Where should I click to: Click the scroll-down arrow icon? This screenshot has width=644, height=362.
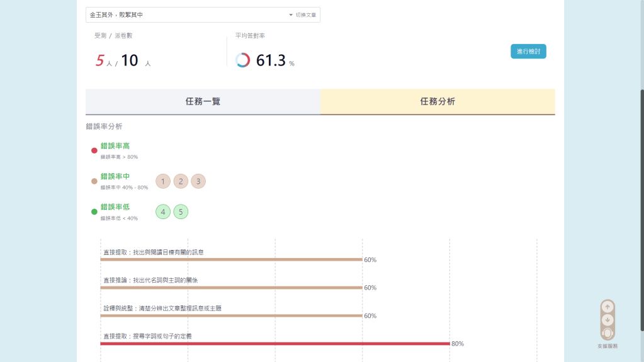pos(607,320)
